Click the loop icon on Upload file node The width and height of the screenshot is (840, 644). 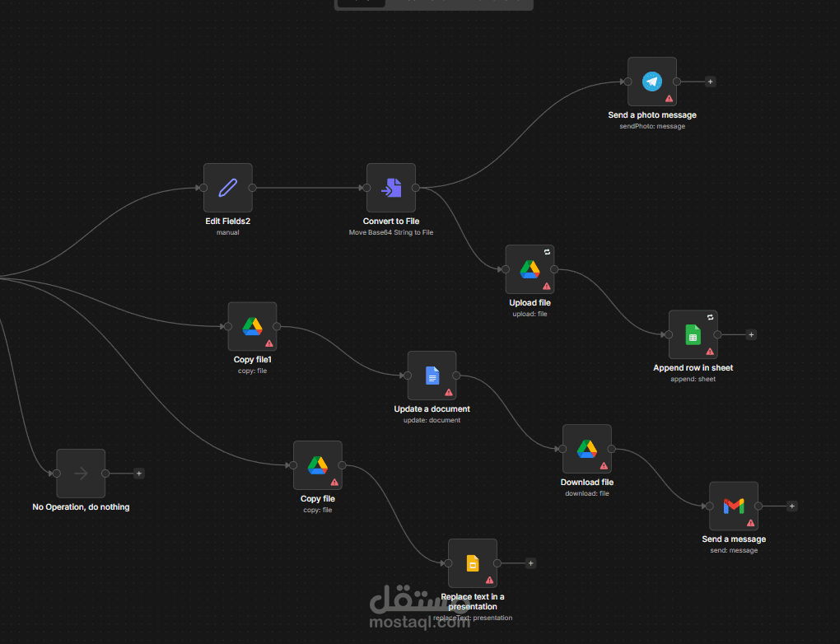point(547,252)
